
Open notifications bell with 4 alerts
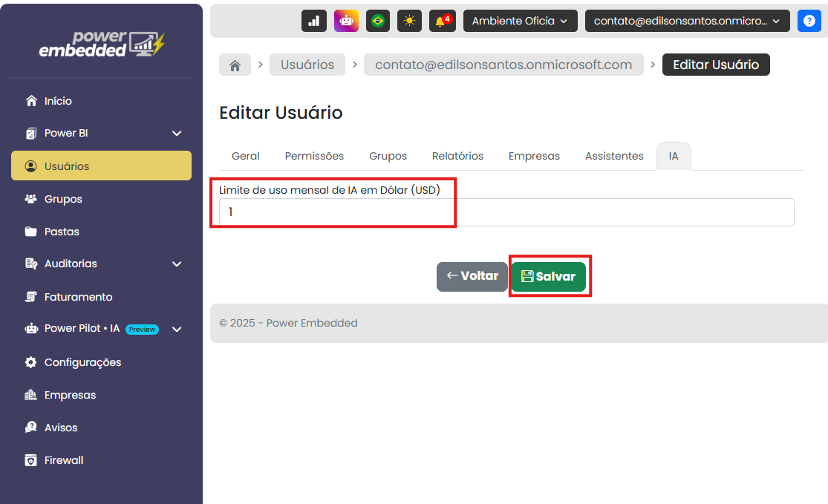click(x=442, y=21)
